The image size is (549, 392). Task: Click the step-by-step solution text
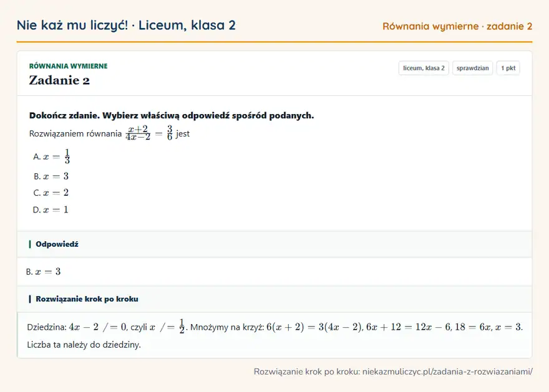[x=275, y=335]
